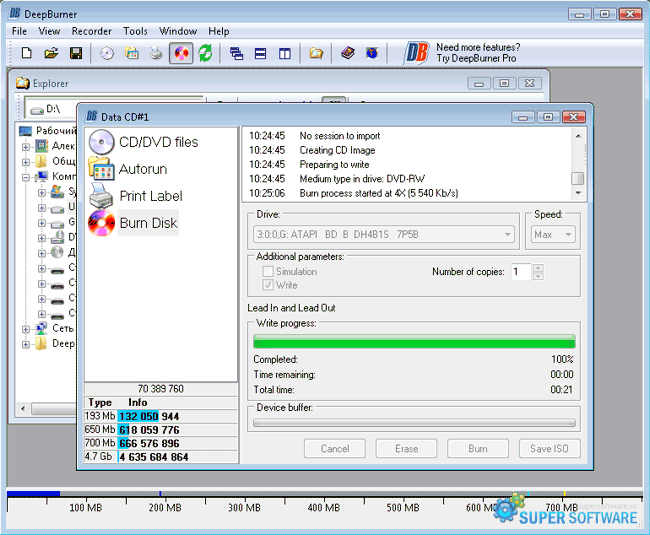This screenshot has width=650, height=535.
Task: Click log scroll-up arrow
Action: [x=578, y=136]
